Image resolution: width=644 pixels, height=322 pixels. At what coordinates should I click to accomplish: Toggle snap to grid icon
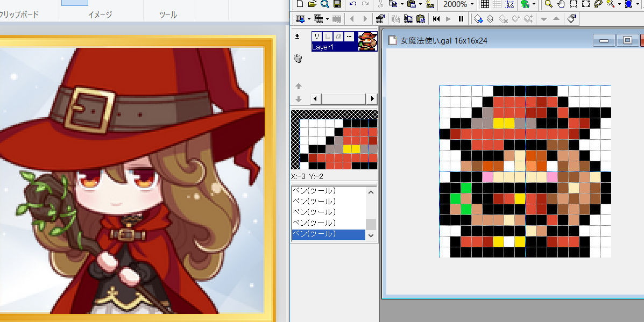coord(509,4)
